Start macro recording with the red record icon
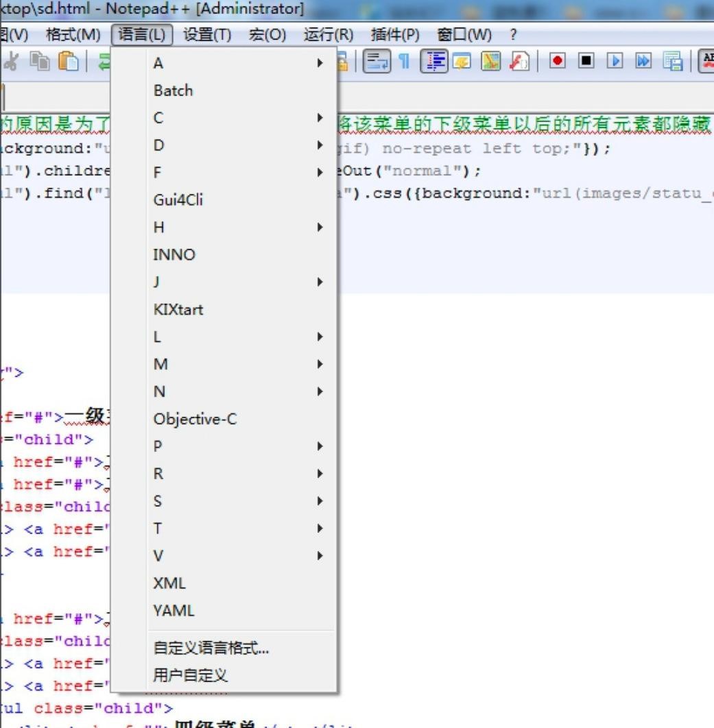Screen dimensions: 714x728 tap(558, 62)
